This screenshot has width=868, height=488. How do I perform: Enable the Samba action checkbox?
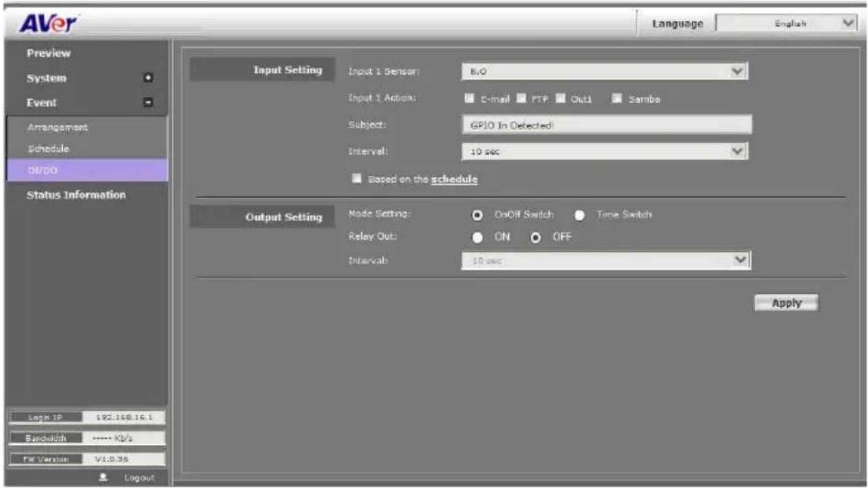(x=619, y=100)
